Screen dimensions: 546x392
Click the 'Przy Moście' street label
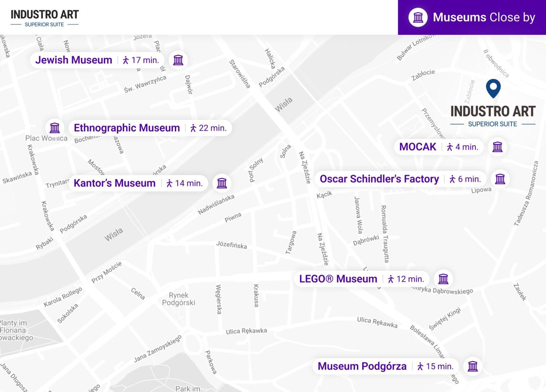click(x=106, y=272)
